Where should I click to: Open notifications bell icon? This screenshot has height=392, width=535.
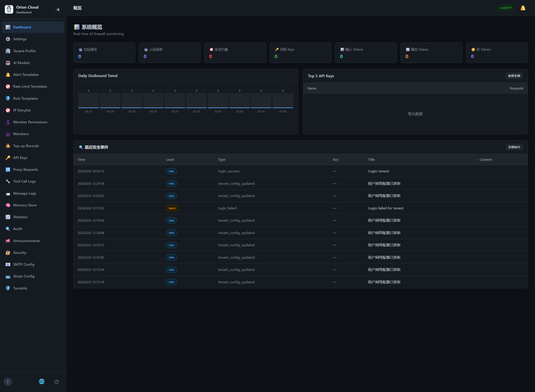tap(523, 8)
